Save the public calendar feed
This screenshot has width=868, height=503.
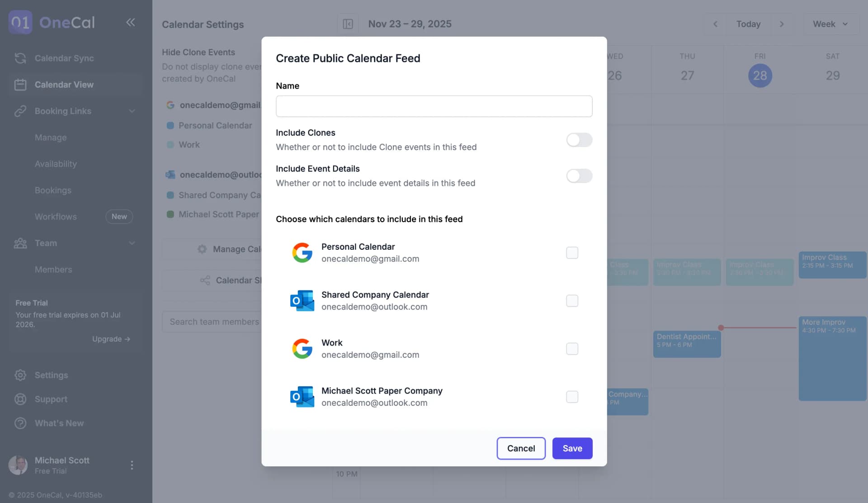pyautogui.click(x=572, y=448)
